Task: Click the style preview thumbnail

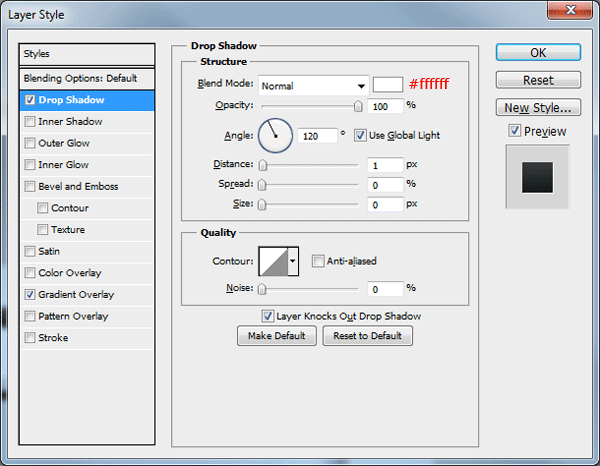Action: coord(537,177)
